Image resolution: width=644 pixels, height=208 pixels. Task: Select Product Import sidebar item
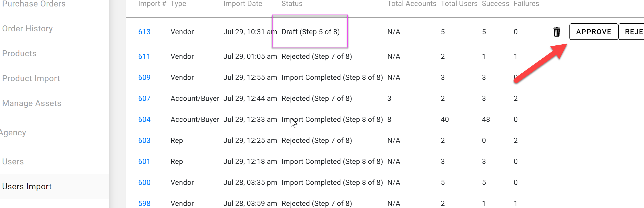pos(31,78)
